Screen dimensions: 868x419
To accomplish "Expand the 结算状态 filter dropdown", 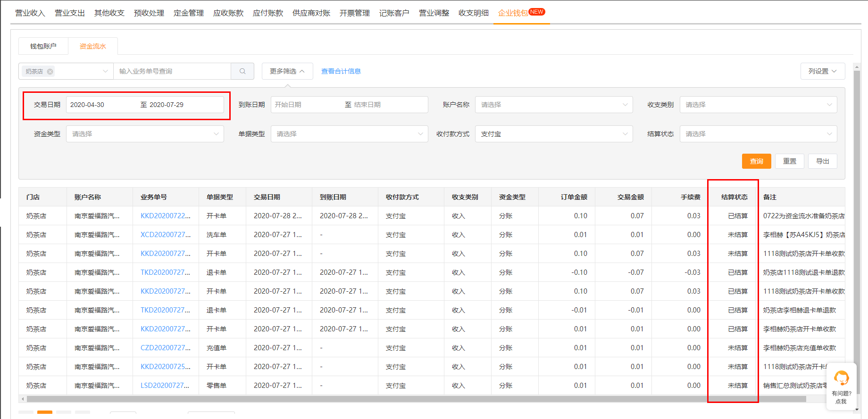I will (x=758, y=134).
